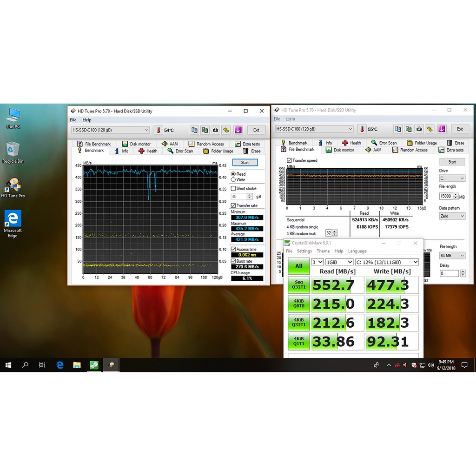The image size is (476, 476).
Task: Open File Explorer from the taskbar
Action: tap(77, 365)
